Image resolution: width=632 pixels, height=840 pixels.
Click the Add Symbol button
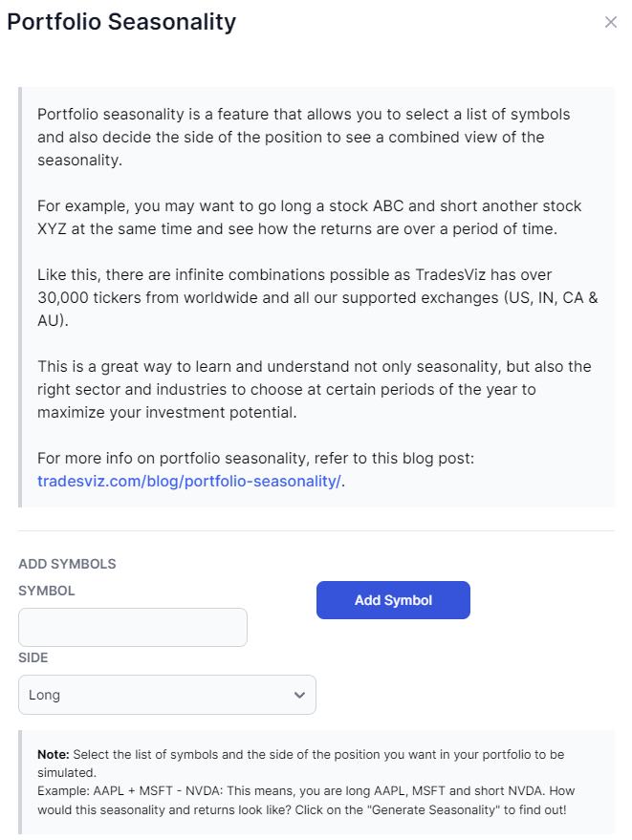pos(393,600)
